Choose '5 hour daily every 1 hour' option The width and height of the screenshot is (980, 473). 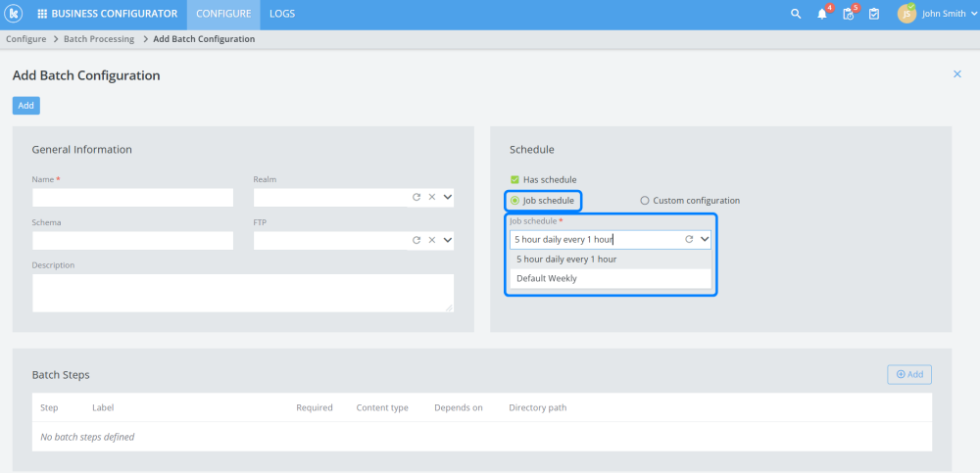coord(611,260)
